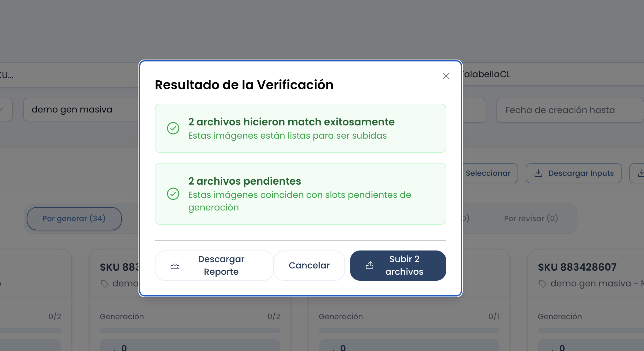Viewport: 644px width, 351px height.
Task: Upload files with Subir 2 archivos
Action: tap(398, 265)
